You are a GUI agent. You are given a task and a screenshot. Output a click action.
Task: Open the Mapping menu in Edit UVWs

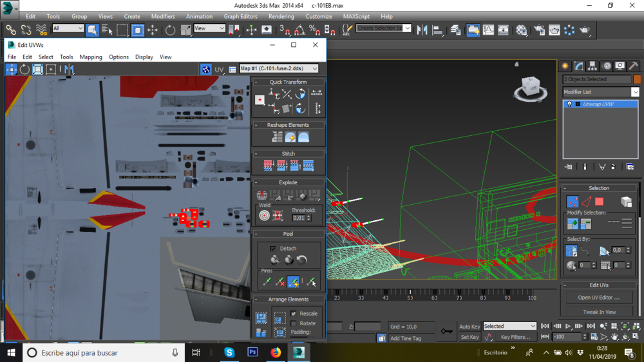tap(91, 57)
